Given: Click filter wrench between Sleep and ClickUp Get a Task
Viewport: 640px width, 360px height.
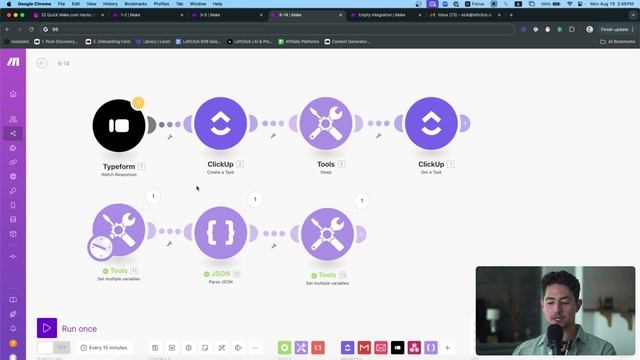Looking at the screenshot, I should click(379, 136).
